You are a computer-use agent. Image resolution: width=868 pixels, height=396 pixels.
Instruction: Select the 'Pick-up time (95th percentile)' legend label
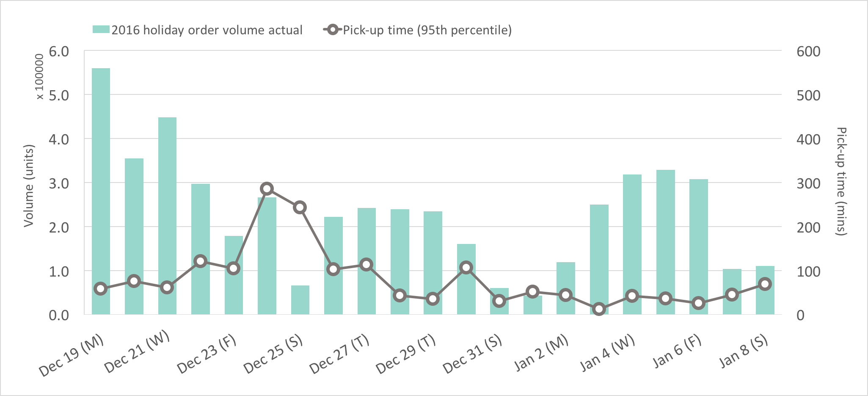[427, 30]
